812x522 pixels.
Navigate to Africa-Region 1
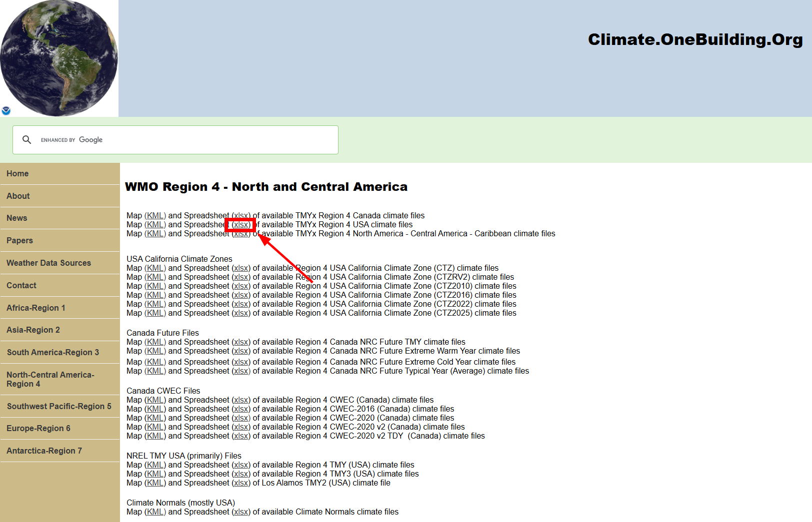coord(35,308)
